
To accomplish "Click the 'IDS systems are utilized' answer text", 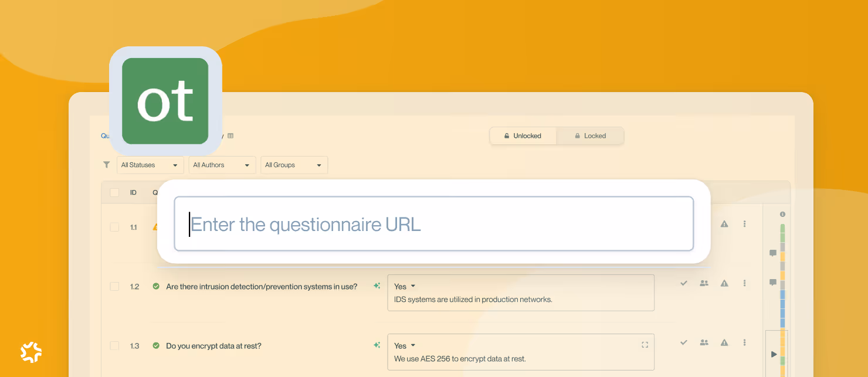I will click(x=473, y=299).
